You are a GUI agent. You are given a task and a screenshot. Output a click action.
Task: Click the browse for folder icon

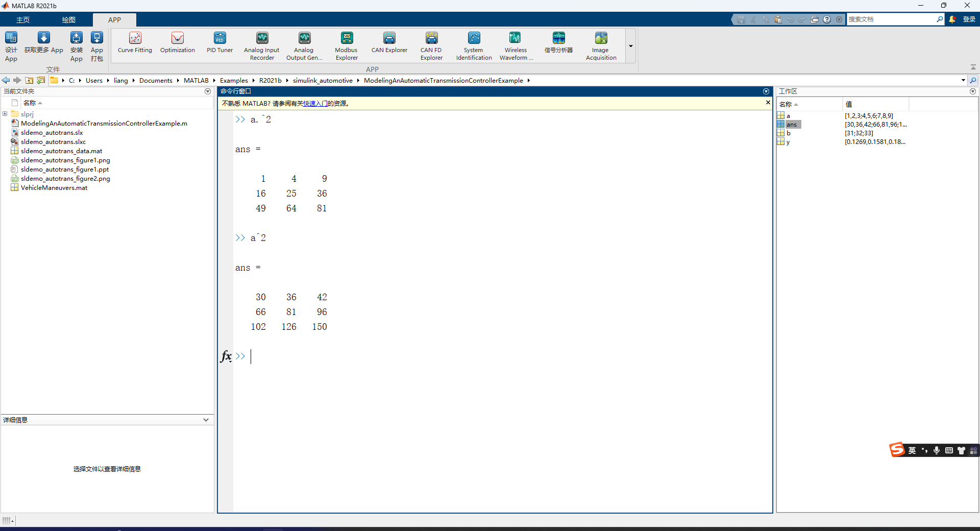click(x=41, y=80)
